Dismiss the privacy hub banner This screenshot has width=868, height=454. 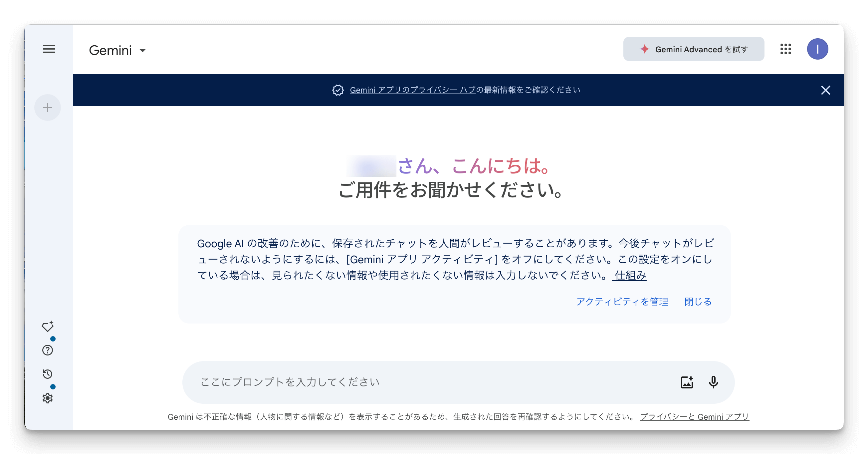click(825, 90)
